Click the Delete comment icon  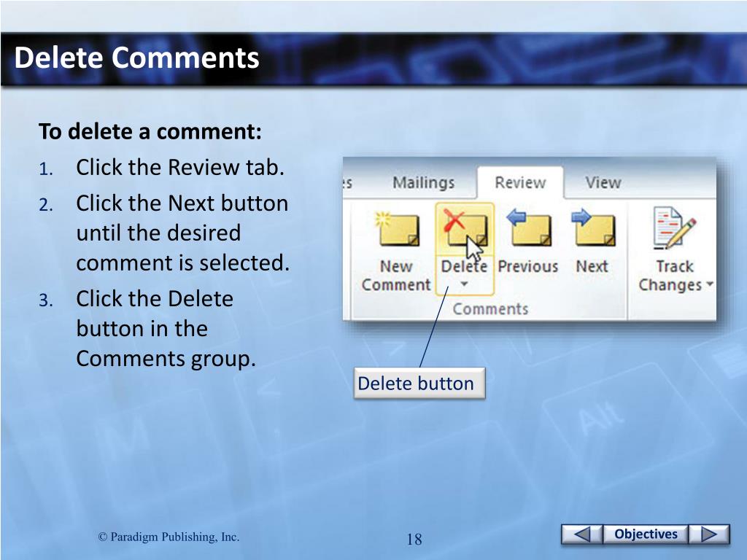(465, 230)
